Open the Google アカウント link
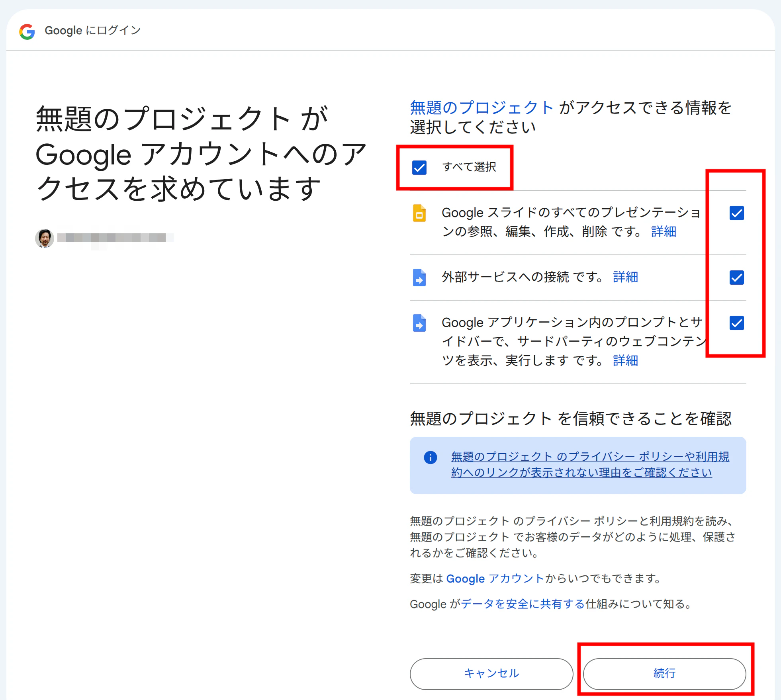 coord(495,579)
